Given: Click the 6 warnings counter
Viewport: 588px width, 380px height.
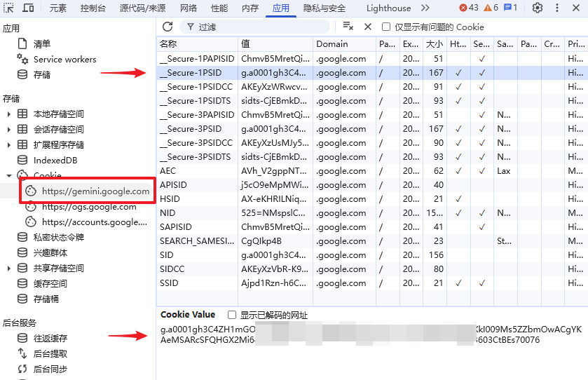Looking at the screenshot, I should (491, 8).
